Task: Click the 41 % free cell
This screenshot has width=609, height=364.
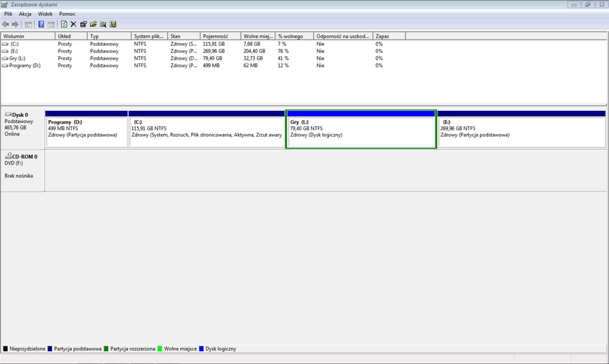Action: 283,58
